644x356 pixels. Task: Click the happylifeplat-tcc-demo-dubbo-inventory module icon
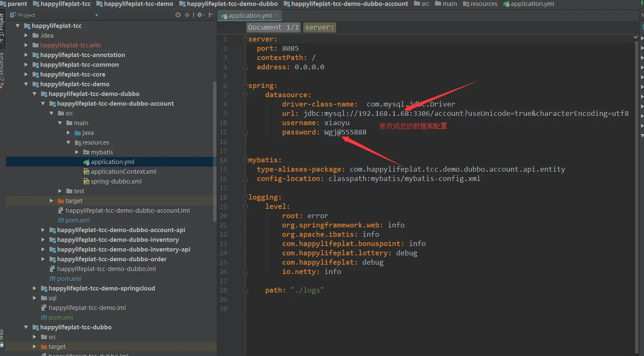[x=52, y=240]
